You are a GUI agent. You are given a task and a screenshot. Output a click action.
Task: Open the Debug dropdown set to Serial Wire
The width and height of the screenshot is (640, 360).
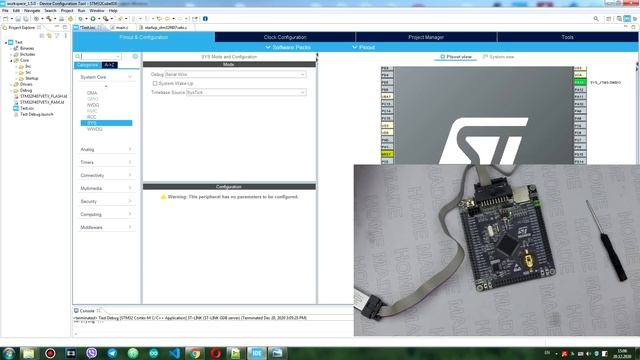point(235,74)
